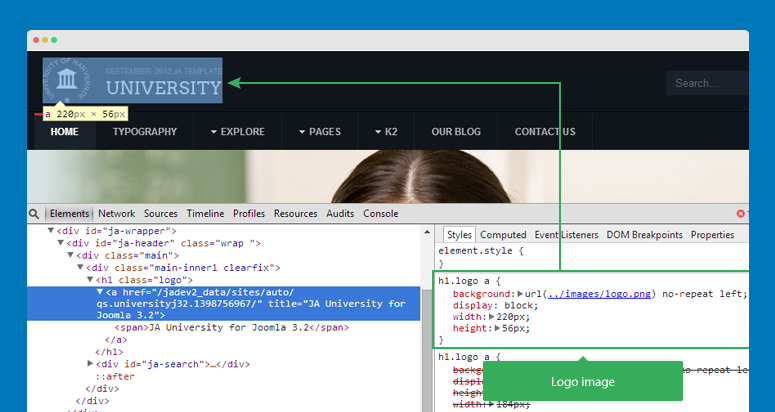Image resolution: width=775 pixels, height=412 pixels.
Task: Open the Elements panel tab
Action: 69,213
